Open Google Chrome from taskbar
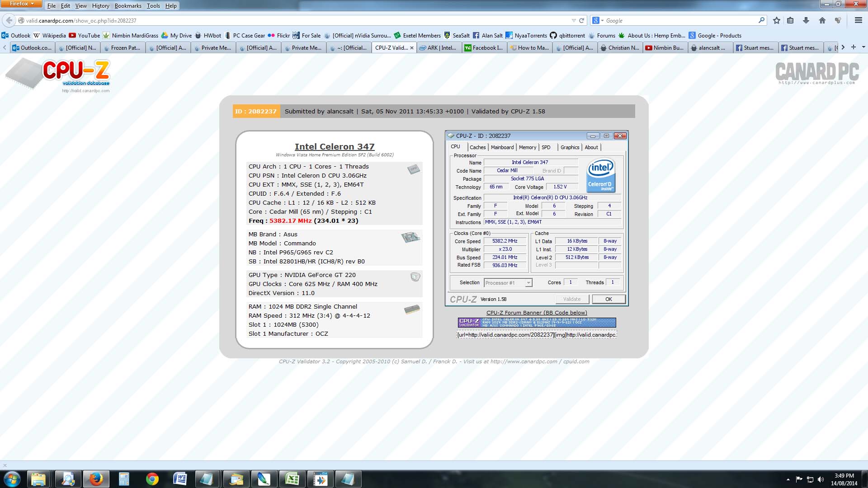This screenshot has height=488, width=868. (152, 479)
